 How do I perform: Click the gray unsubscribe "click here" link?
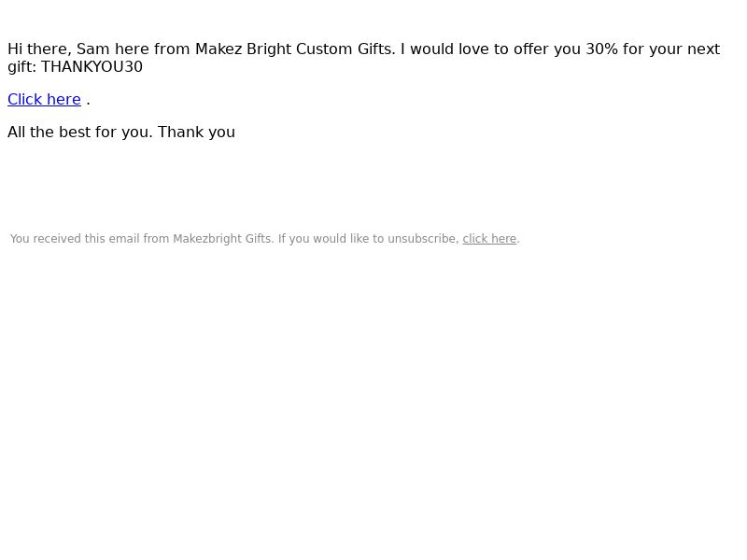point(489,239)
